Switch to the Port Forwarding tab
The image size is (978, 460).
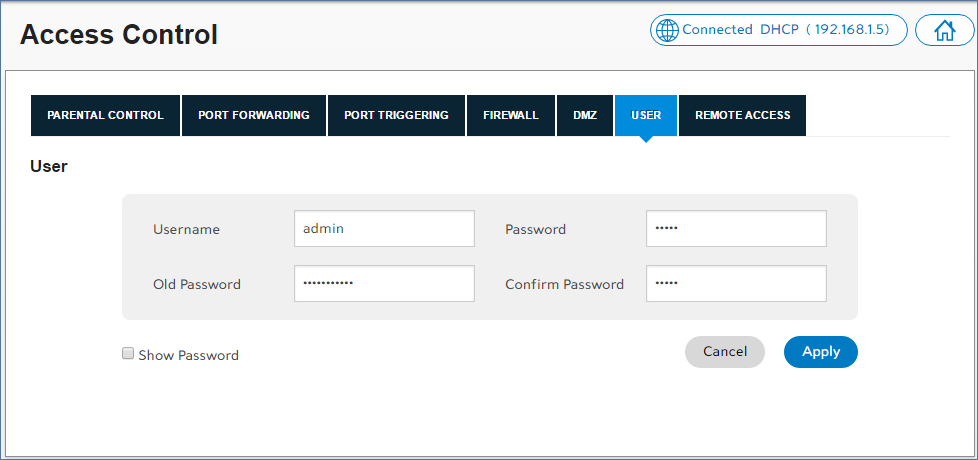[x=254, y=115]
